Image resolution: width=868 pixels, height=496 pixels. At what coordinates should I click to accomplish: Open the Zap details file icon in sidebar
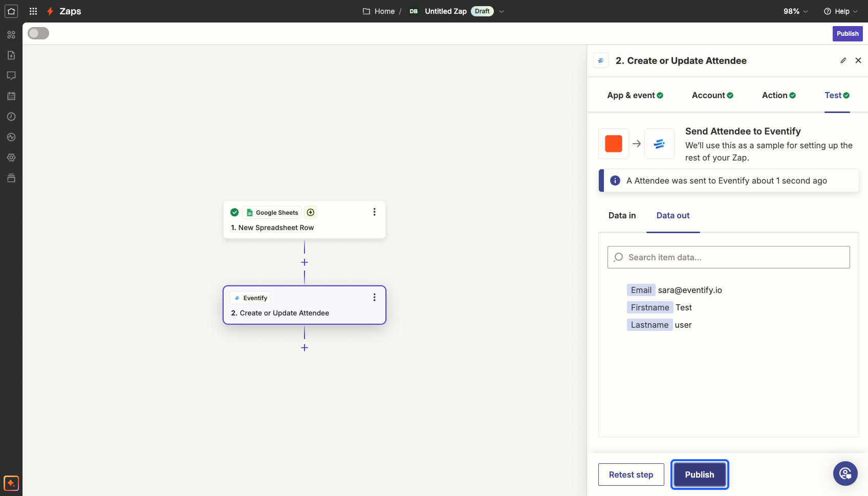11,55
